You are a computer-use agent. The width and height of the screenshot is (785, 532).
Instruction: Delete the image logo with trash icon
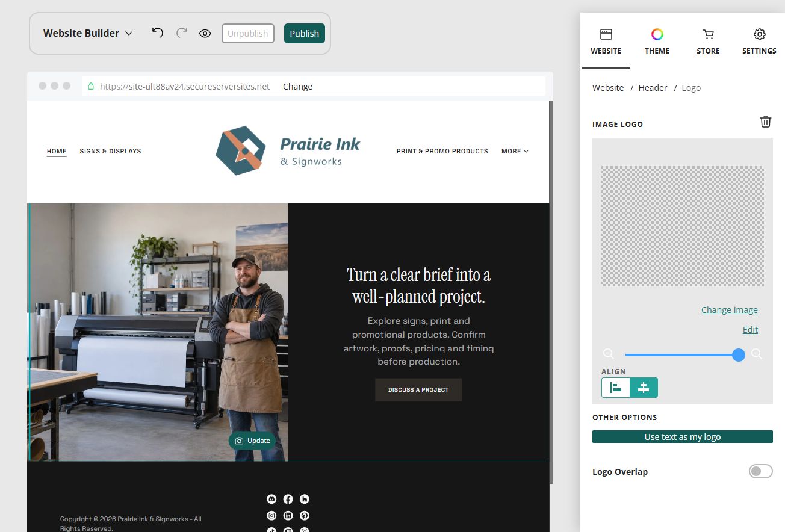[766, 122]
